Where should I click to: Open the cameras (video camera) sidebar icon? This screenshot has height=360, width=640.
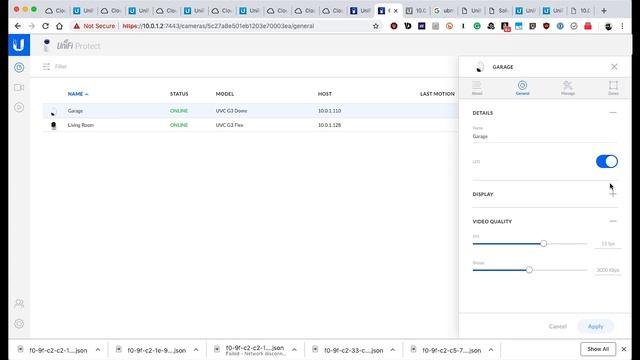pyautogui.click(x=19, y=87)
